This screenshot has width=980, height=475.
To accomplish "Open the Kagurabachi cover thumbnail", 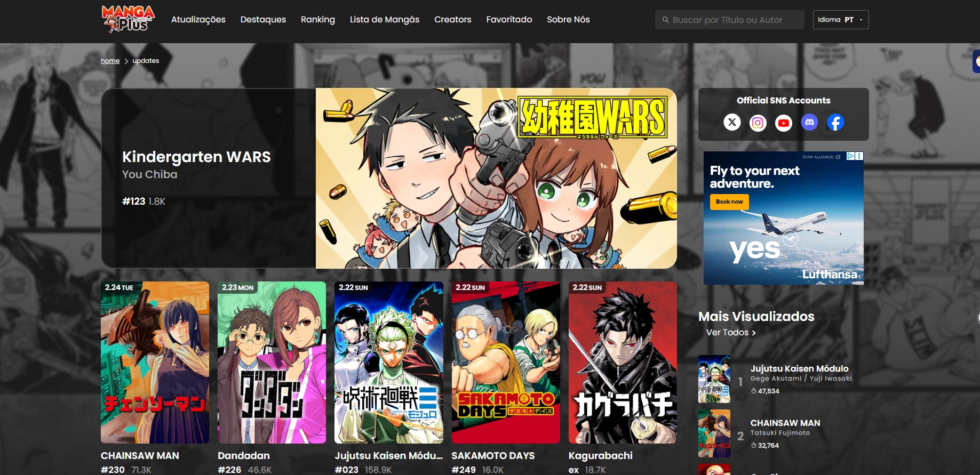I will [622, 363].
